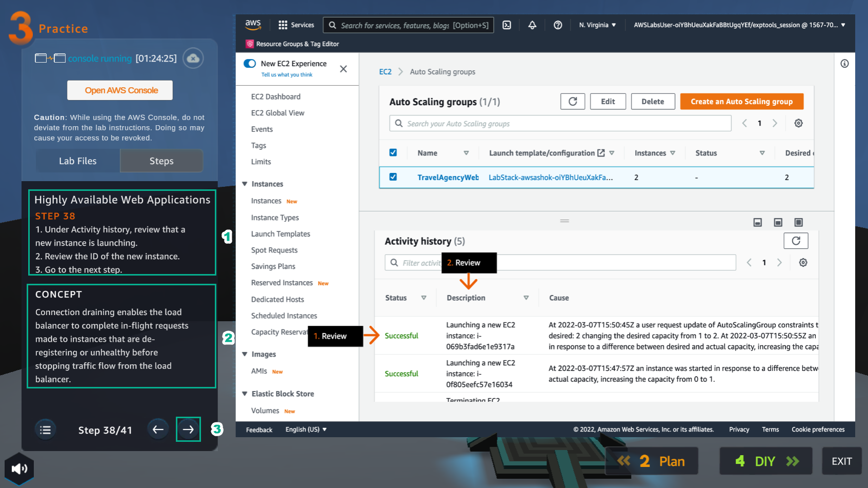The image size is (868, 488).
Task: Collapse the Images sidebar section
Action: tap(245, 354)
